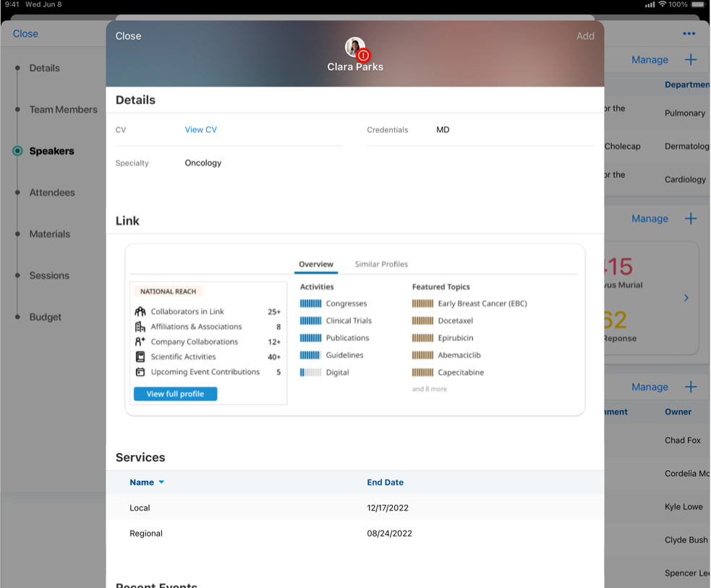The height and width of the screenshot is (588, 711).
Task: Select the Local service row
Action: tap(354, 508)
